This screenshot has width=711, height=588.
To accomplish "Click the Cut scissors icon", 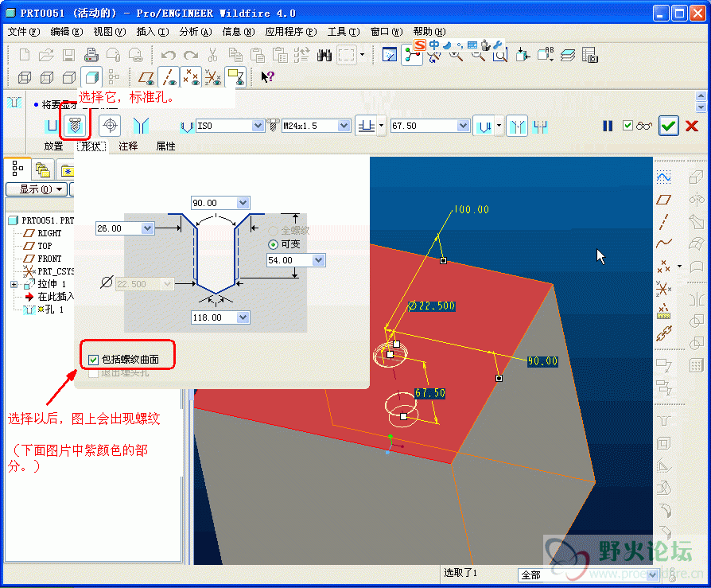I will pos(212,56).
